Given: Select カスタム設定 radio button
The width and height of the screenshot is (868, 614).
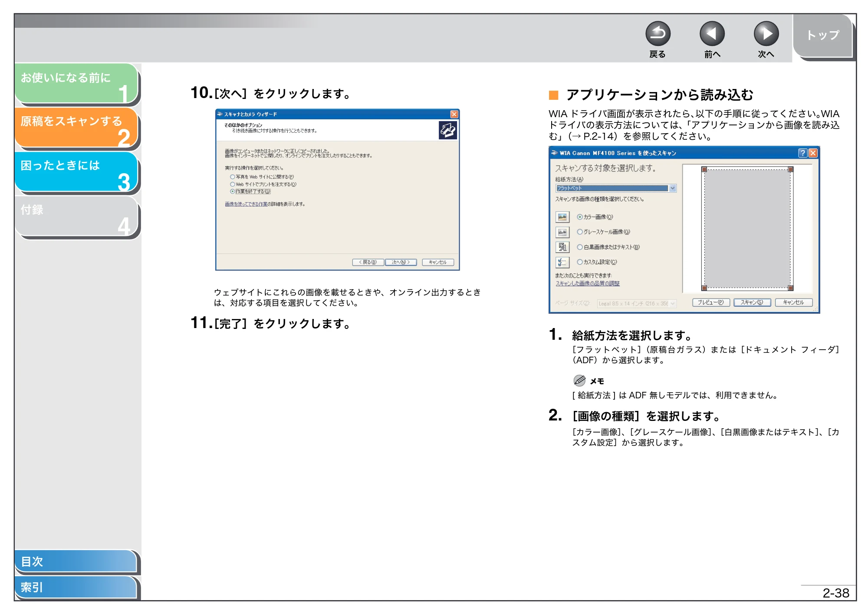Looking at the screenshot, I should [x=580, y=262].
